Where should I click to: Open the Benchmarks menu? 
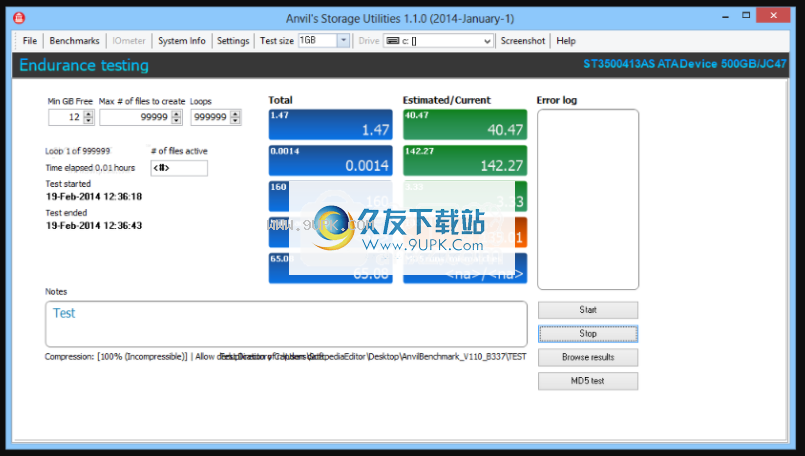(x=74, y=41)
